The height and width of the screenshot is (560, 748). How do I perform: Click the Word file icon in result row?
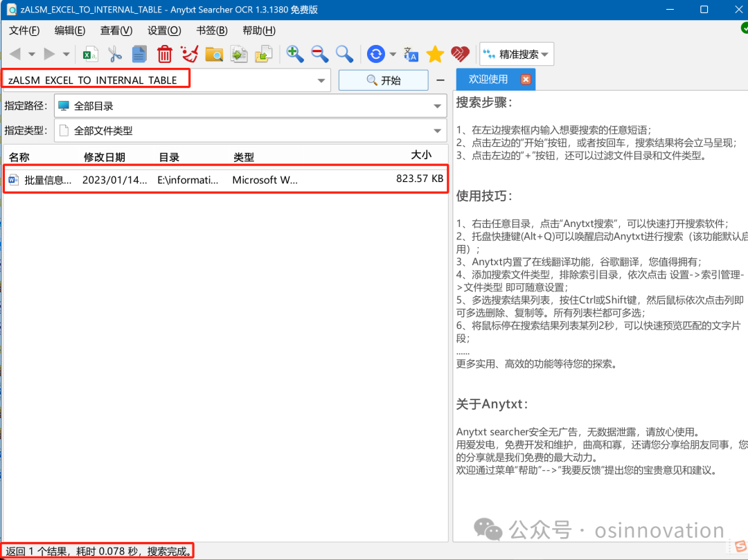click(x=13, y=180)
